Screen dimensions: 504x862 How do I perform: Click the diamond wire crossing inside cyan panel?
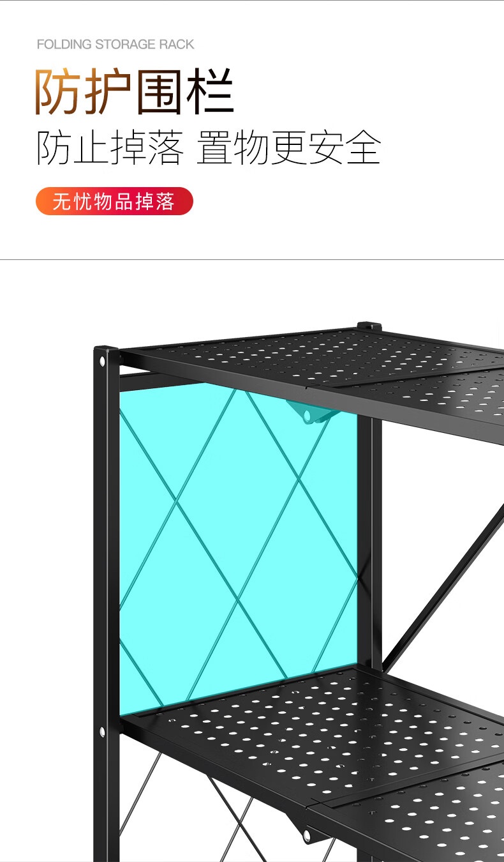238,599
